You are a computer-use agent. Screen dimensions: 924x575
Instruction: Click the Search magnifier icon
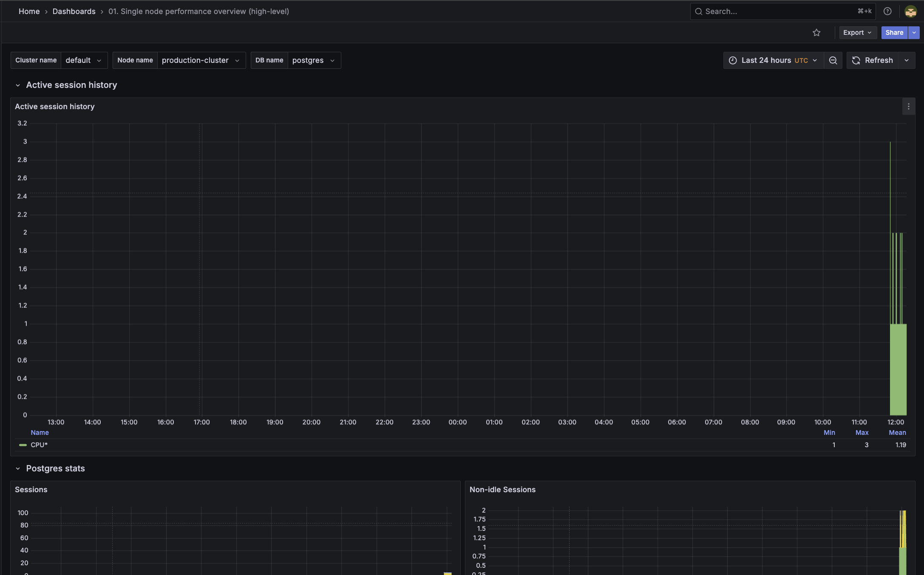(698, 11)
